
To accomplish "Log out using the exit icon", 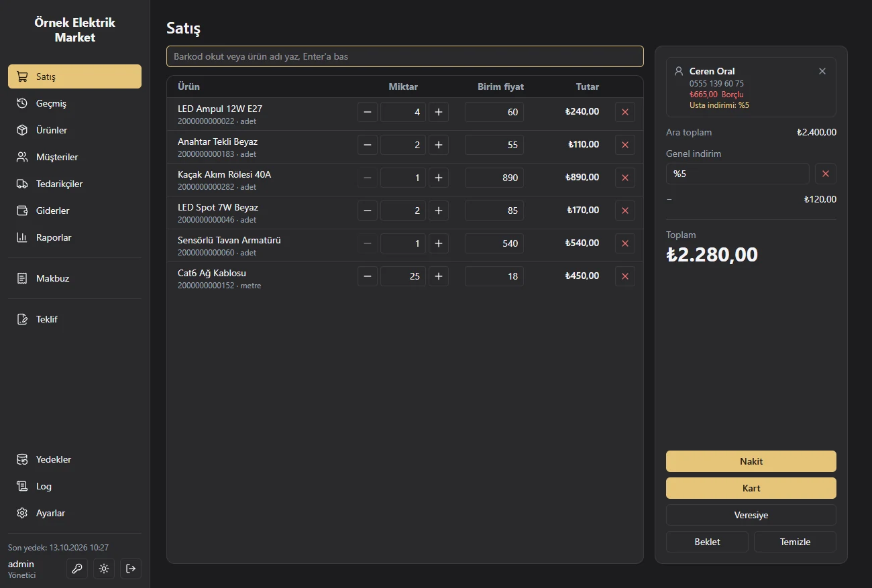I will click(x=131, y=569).
